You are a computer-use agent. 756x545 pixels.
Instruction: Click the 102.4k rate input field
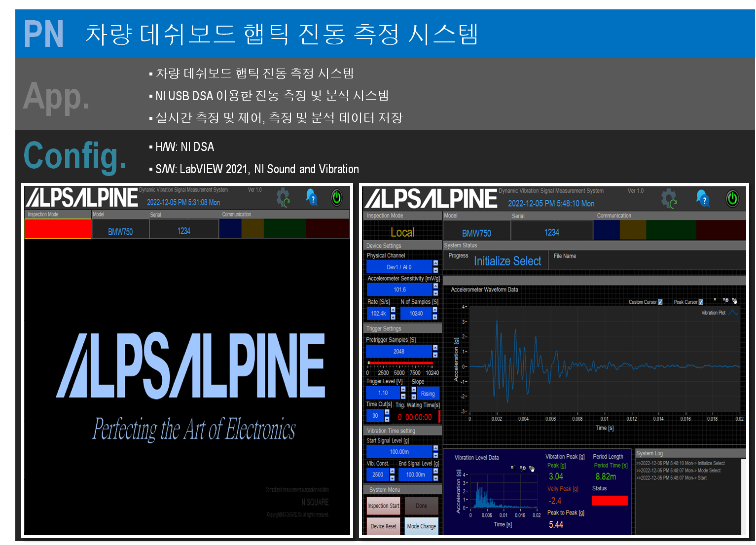point(378,313)
